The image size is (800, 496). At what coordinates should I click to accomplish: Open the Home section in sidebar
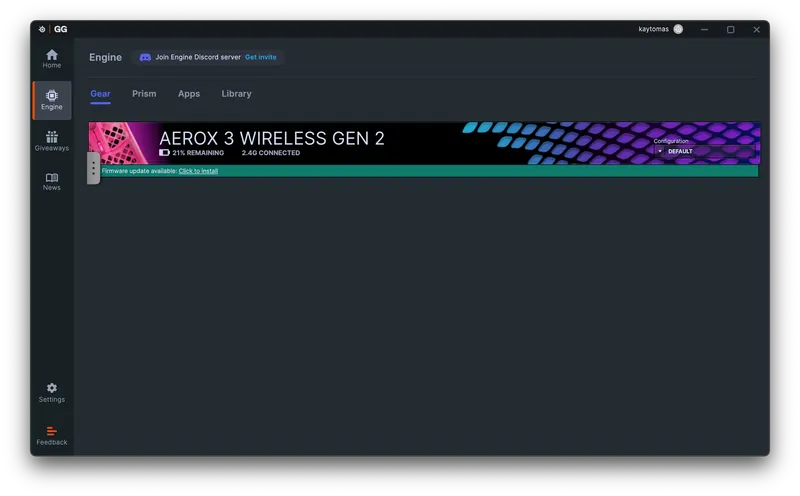[52, 58]
